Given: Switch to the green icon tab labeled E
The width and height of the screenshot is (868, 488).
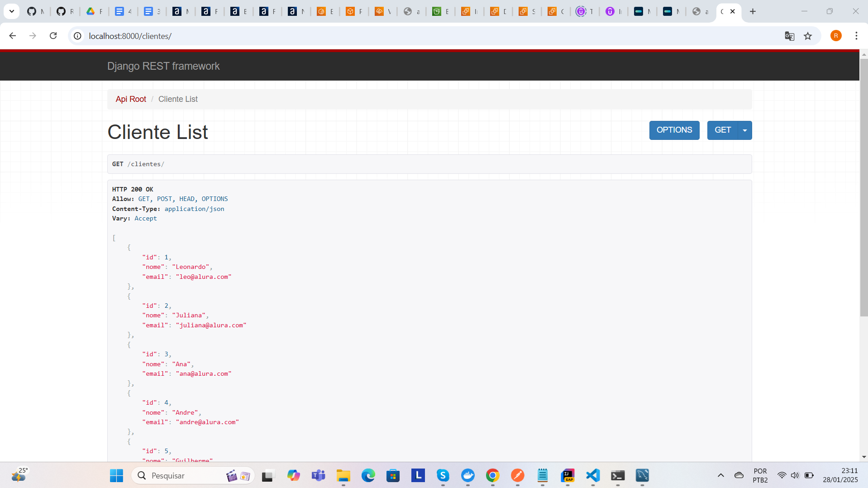Looking at the screenshot, I should tap(440, 11).
